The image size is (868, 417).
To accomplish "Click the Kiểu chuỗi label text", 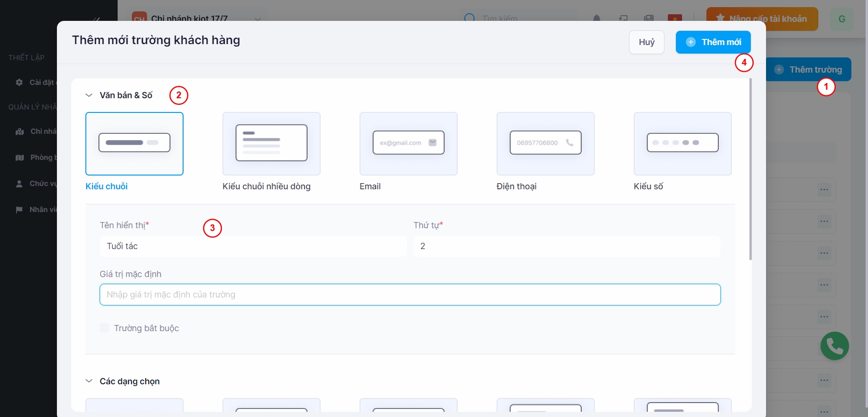I will pyautogui.click(x=106, y=186).
